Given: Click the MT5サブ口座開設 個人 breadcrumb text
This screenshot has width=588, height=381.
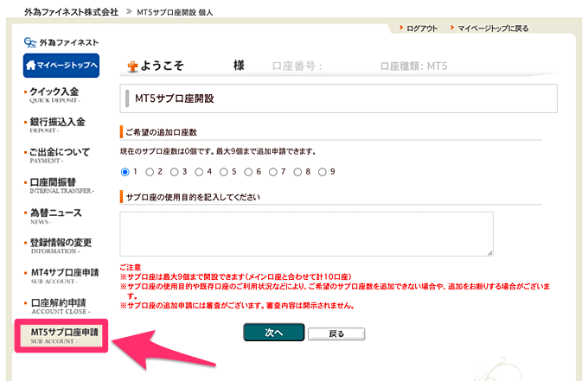Looking at the screenshot, I should coord(175,12).
